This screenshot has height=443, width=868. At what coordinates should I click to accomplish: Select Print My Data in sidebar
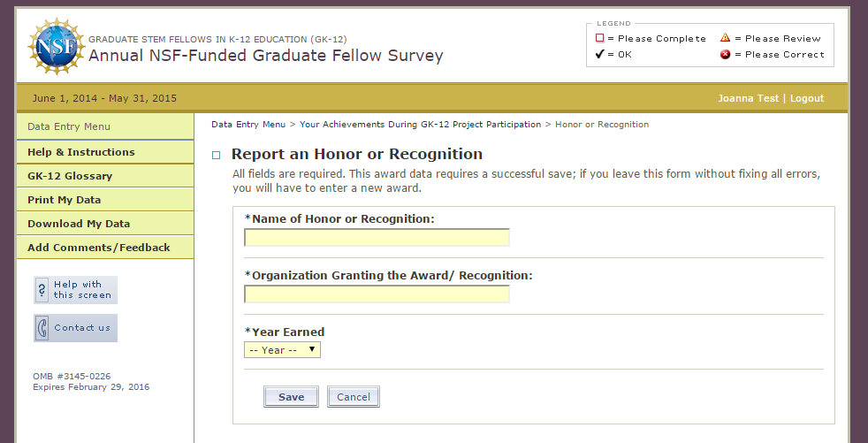point(64,200)
